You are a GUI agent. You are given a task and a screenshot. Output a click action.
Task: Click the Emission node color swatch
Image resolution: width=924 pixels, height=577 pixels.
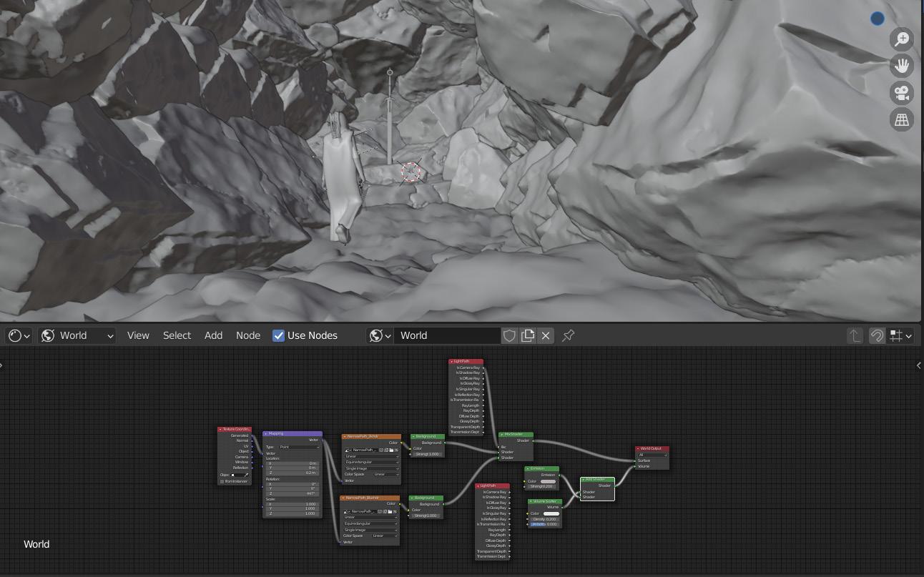(548, 481)
